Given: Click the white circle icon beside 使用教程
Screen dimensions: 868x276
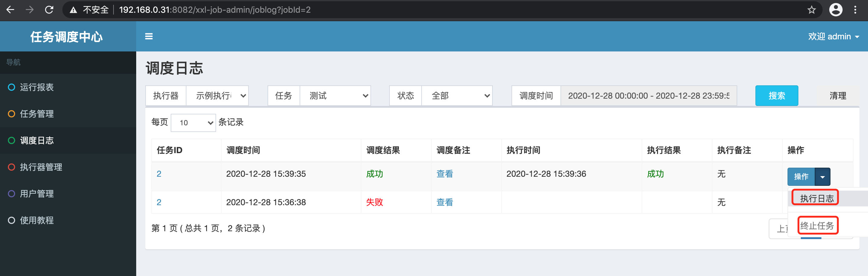Looking at the screenshot, I should (12, 220).
